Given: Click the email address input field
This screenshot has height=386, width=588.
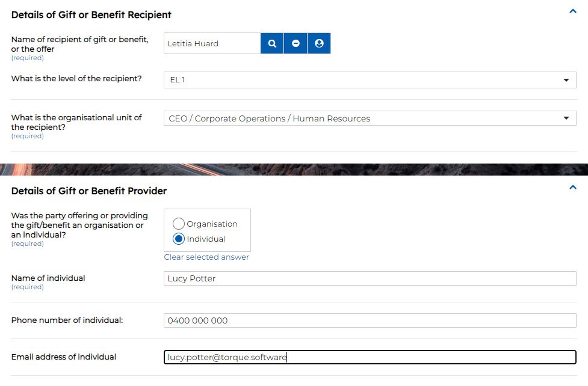Looking at the screenshot, I should coord(370,357).
